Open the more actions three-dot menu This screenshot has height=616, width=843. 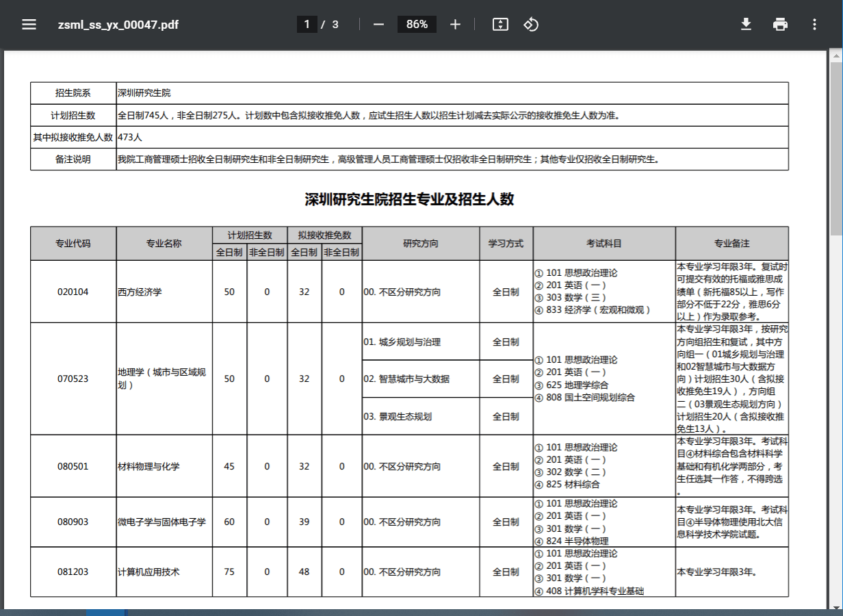(814, 25)
